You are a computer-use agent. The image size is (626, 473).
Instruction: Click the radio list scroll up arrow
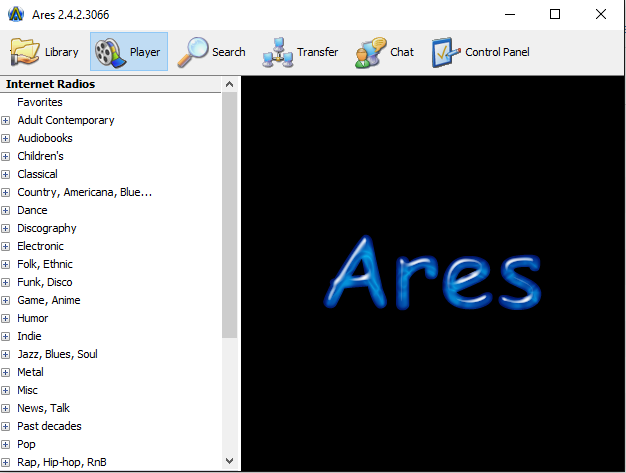click(230, 84)
